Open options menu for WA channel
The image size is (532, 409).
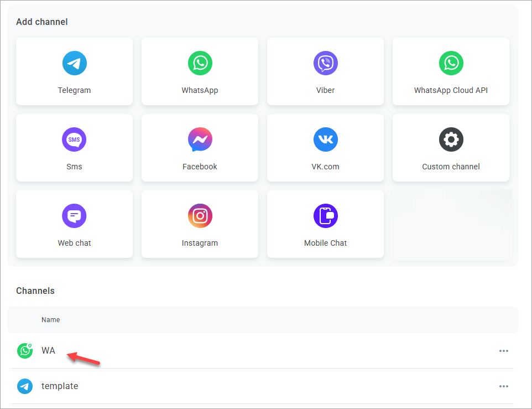tap(503, 351)
